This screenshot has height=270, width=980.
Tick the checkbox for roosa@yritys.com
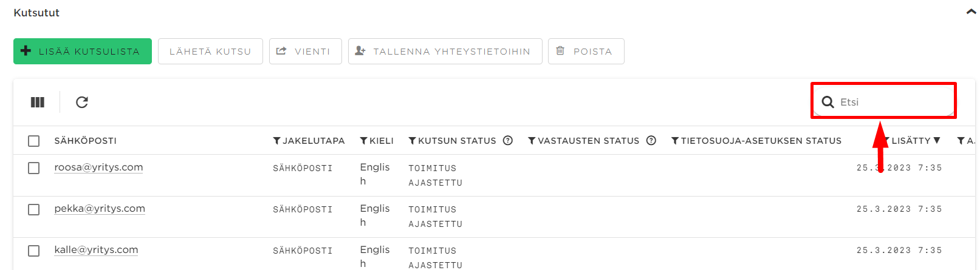pos(34,168)
